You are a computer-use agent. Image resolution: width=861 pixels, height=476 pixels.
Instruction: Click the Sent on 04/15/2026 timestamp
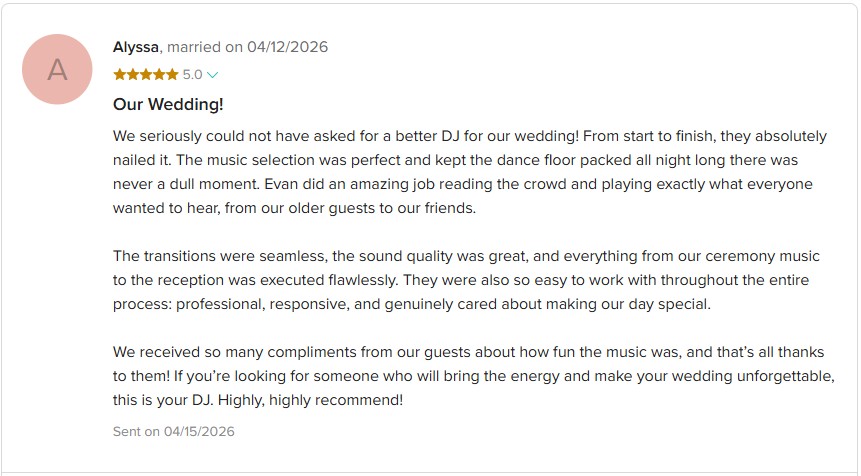point(173,432)
